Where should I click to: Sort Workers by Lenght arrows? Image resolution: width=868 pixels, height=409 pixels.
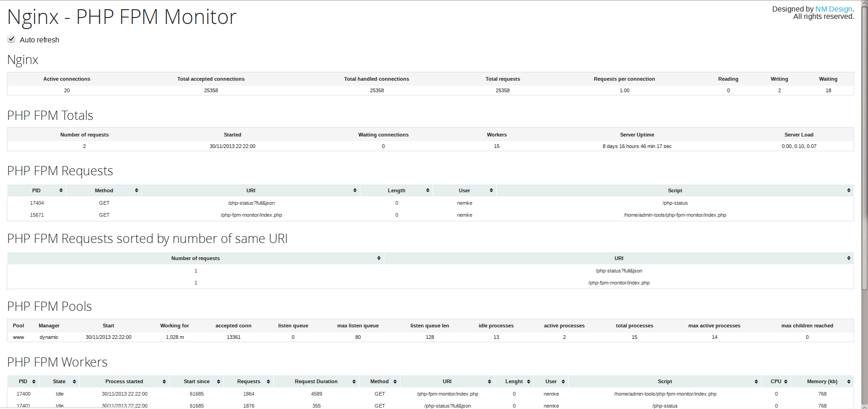[x=528, y=381]
